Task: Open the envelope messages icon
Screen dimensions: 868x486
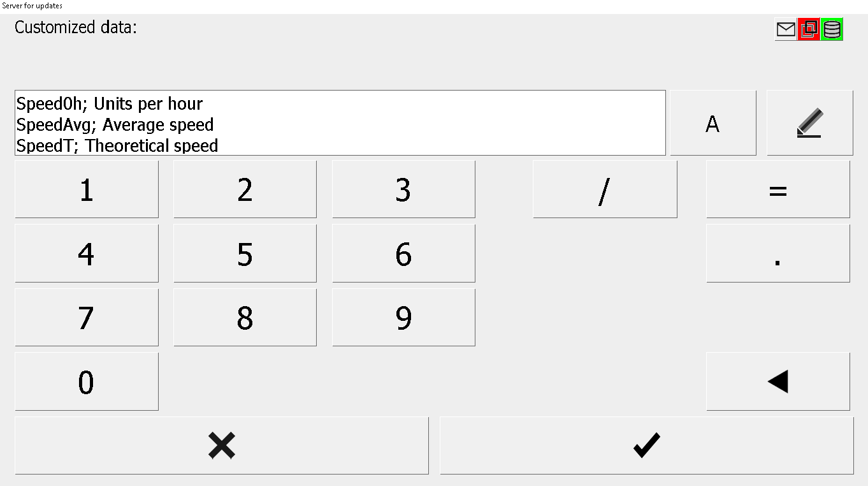Action: (x=786, y=29)
